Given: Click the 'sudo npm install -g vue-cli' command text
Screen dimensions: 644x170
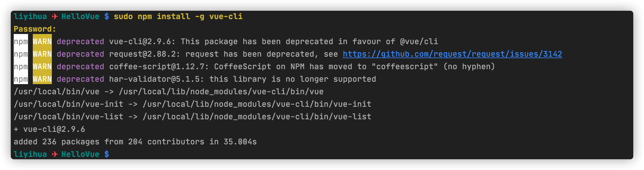Looking at the screenshot, I should coord(178,16).
